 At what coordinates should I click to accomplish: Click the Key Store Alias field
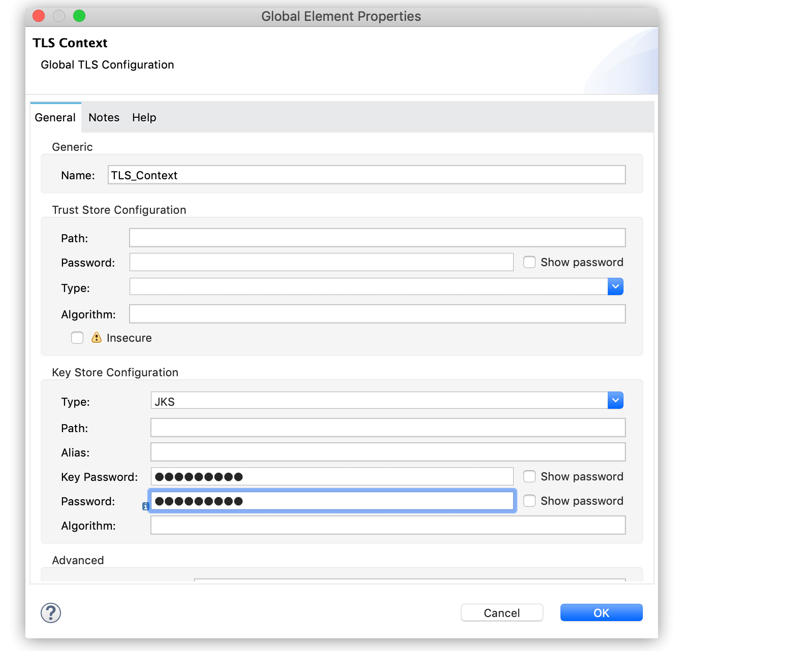pos(388,452)
